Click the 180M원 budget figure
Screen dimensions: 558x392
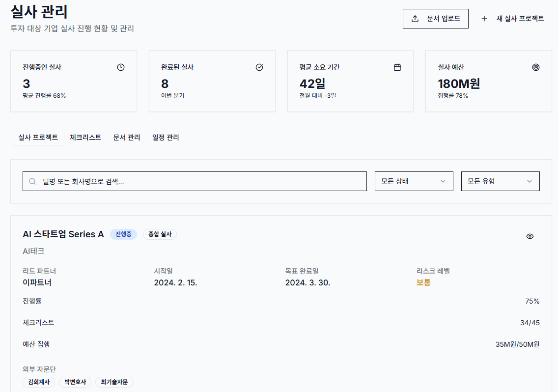[x=459, y=84]
